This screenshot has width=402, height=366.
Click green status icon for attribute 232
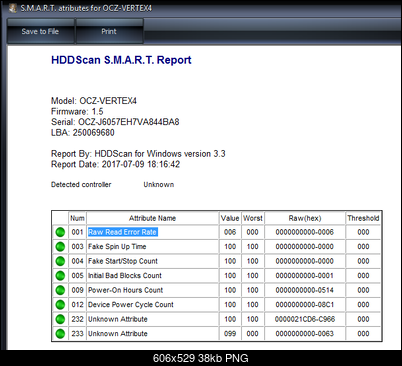pos(60,319)
